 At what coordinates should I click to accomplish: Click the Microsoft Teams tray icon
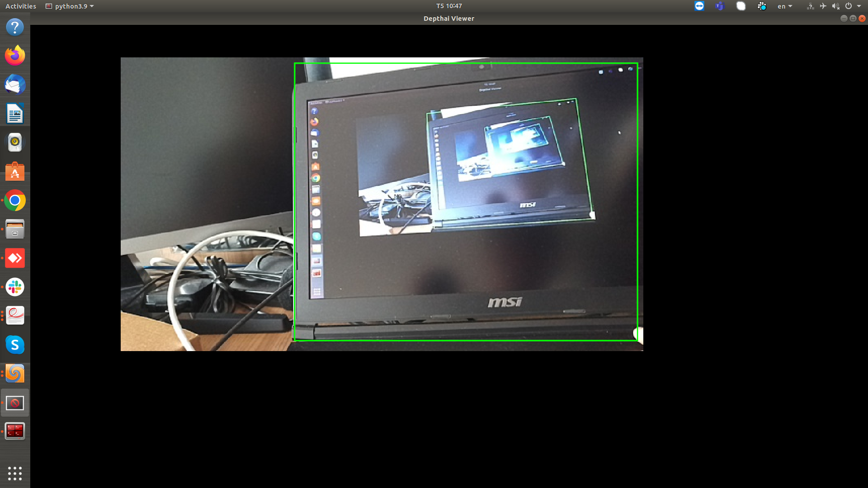click(x=719, y=6)
